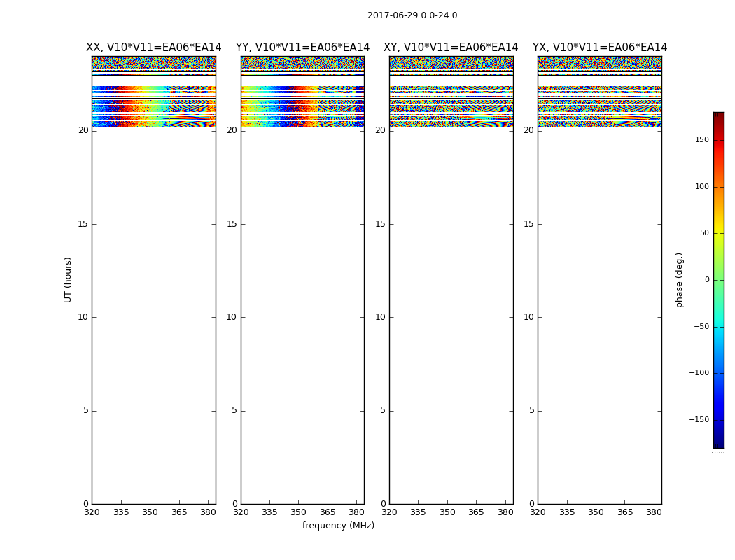Click phase data band in YY panel

(302, 105)
